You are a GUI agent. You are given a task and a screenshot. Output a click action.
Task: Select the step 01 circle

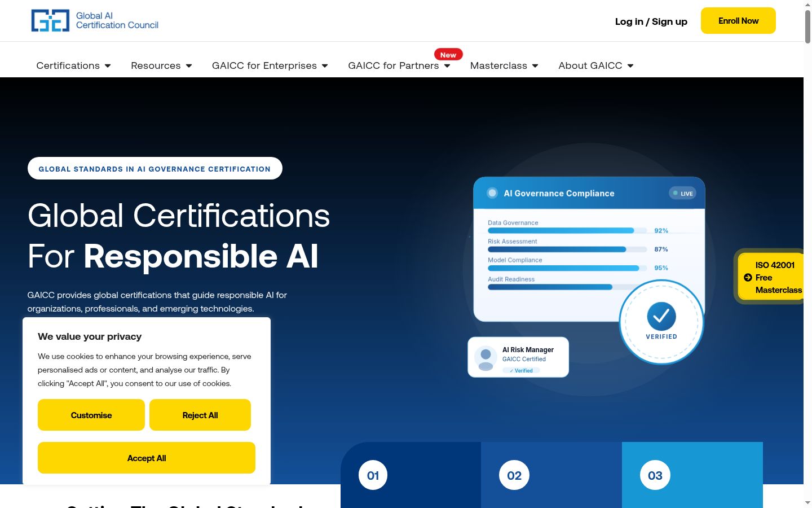373,475
